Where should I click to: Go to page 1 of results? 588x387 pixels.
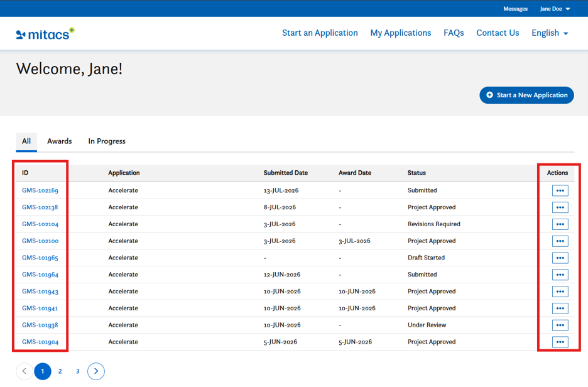pos(43,371)
